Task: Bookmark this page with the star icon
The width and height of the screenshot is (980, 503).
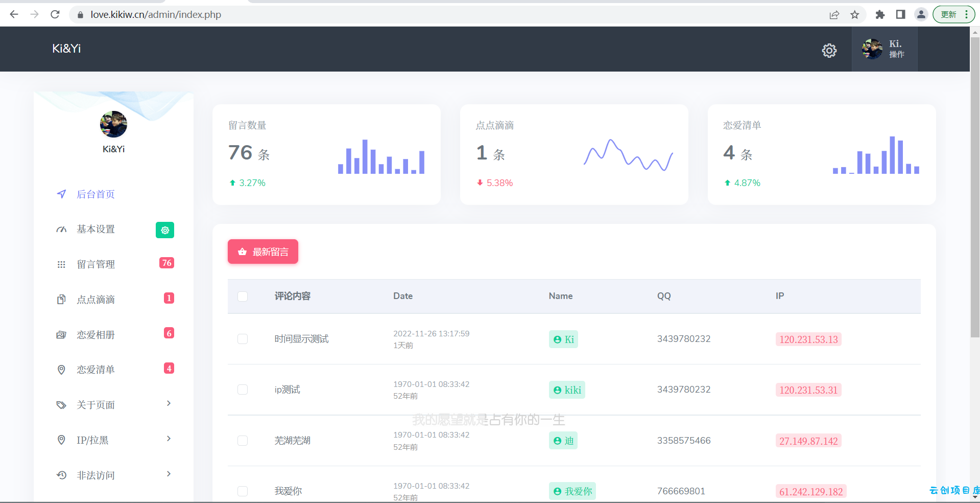Action: pos(855,14)
